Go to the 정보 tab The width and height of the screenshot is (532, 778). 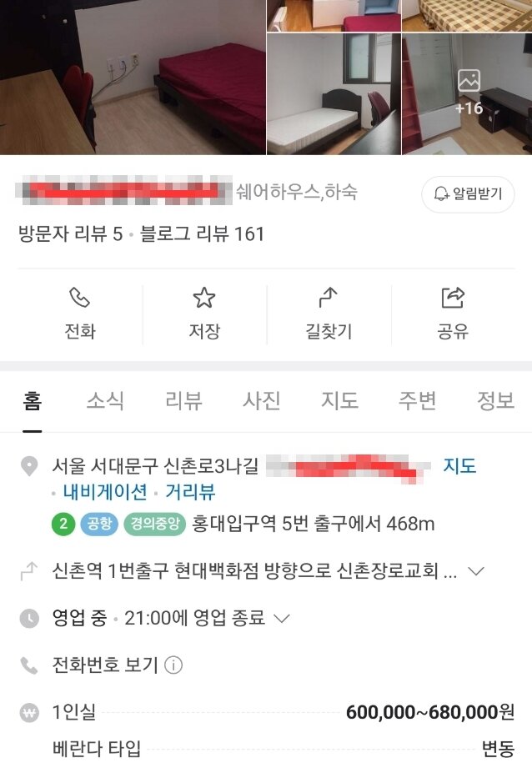496,401
